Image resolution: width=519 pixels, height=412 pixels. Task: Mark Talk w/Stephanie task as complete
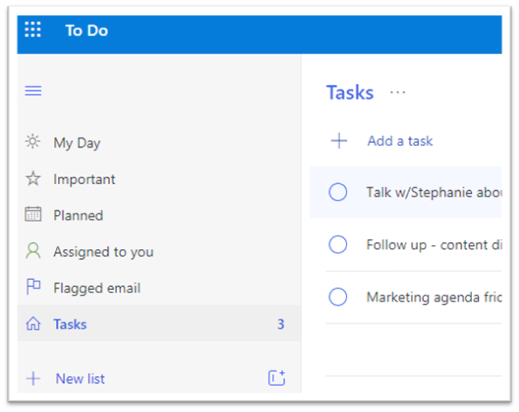point(338,192)
